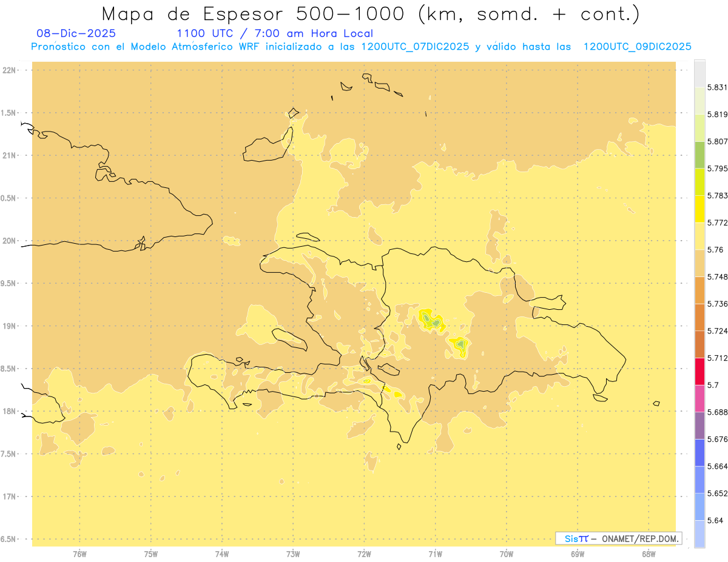This screenshot has width=728, height=562.
Task: Click the 72W longitude axis label
Action: 365,554
